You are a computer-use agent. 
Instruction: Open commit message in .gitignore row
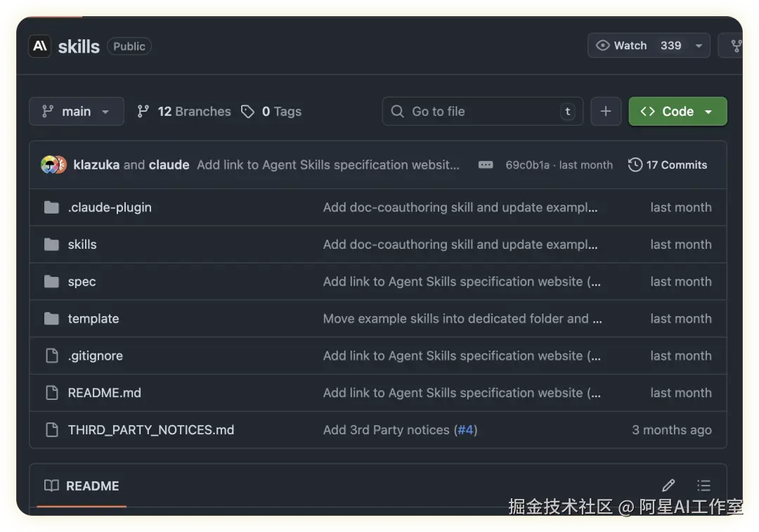point(462,356)
